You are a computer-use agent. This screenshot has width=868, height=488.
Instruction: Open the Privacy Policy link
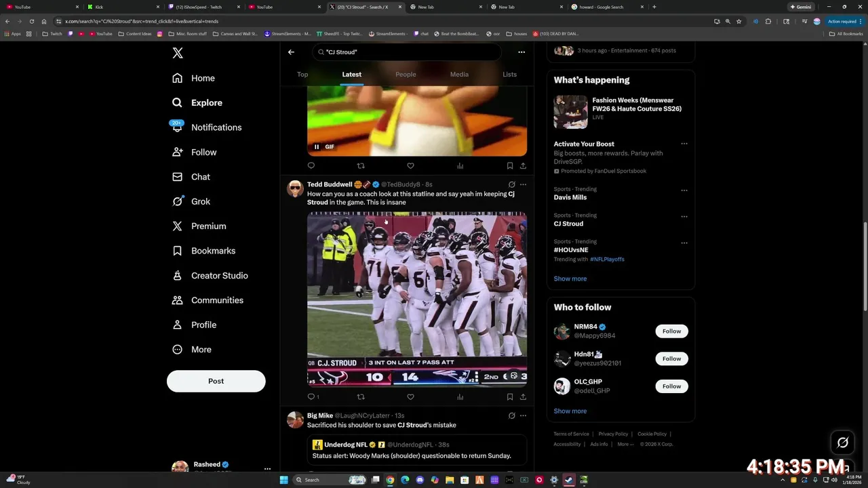[x=613, y=434]
